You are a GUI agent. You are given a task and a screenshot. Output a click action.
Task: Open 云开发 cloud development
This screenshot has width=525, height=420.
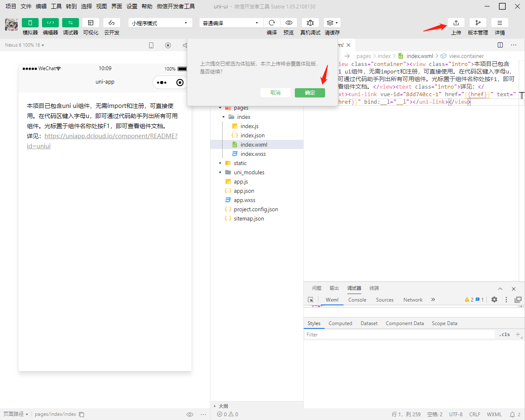point(112,23)
